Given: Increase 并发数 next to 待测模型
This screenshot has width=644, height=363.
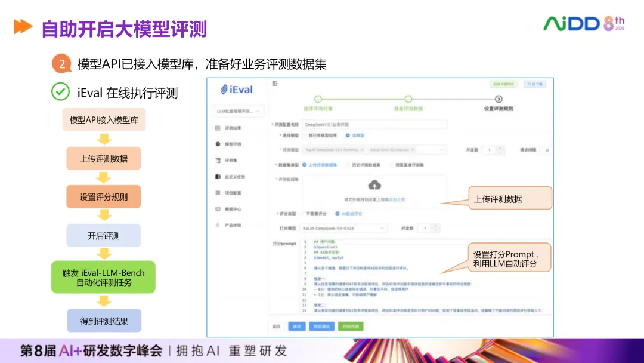Looking at the screenshot, I should click(x=500, y=148).
